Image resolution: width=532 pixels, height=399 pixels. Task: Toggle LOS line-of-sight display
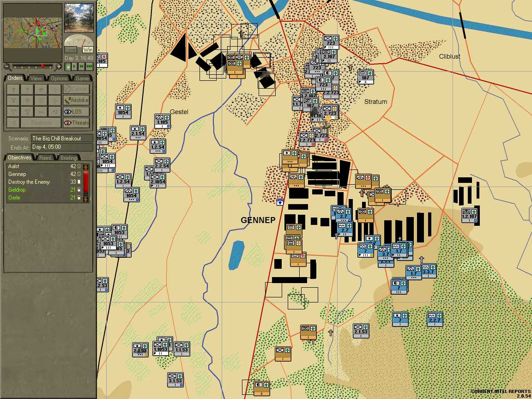(76, 111)
